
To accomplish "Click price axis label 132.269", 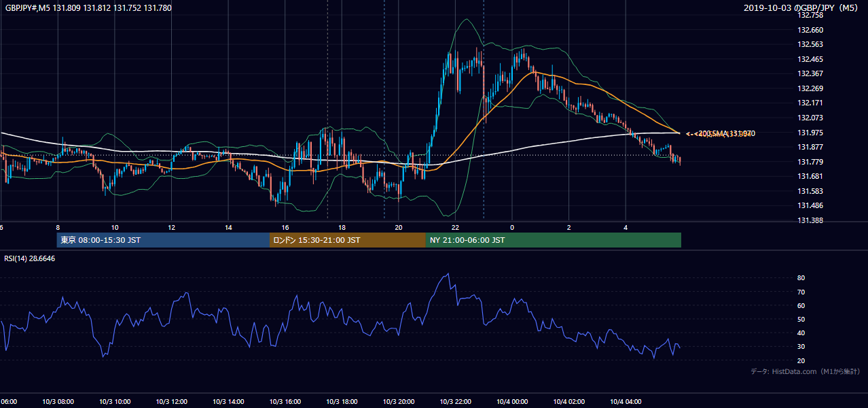I will (x=810, y=88).
